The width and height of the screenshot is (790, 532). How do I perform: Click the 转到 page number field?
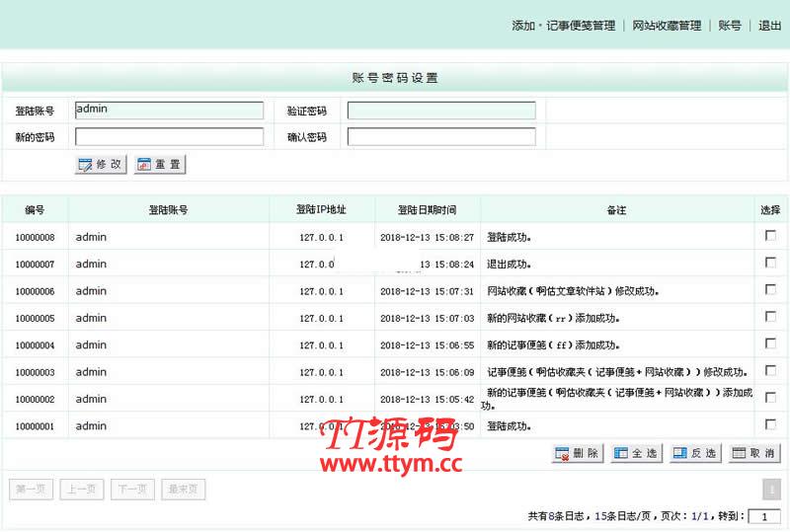(764, 516)
